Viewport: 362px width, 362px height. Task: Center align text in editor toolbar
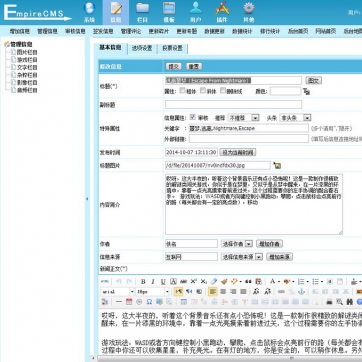click(223, 292)
